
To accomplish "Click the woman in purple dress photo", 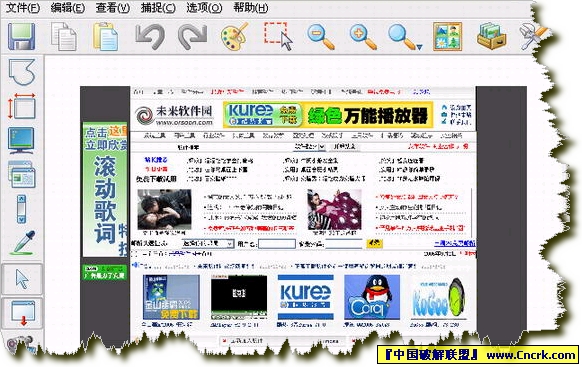I will [x=334, y=210].
